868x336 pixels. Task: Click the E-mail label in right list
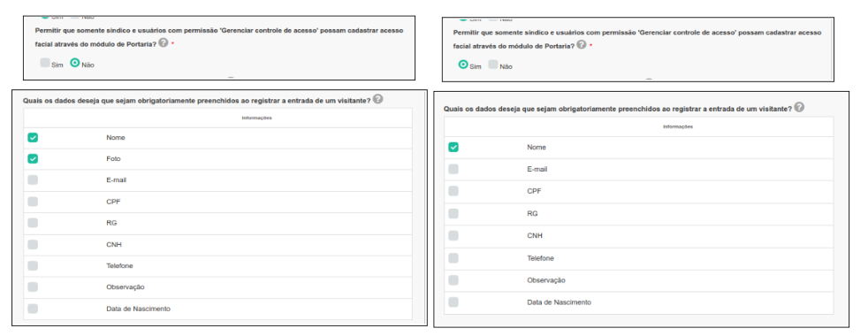pyautogui.click(x=537, y=170)
